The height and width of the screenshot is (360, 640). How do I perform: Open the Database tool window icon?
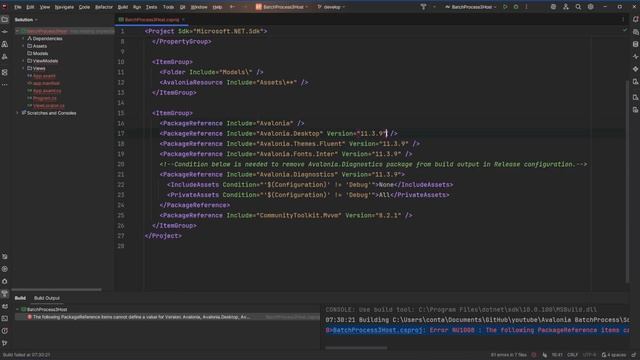click(636, 44)
